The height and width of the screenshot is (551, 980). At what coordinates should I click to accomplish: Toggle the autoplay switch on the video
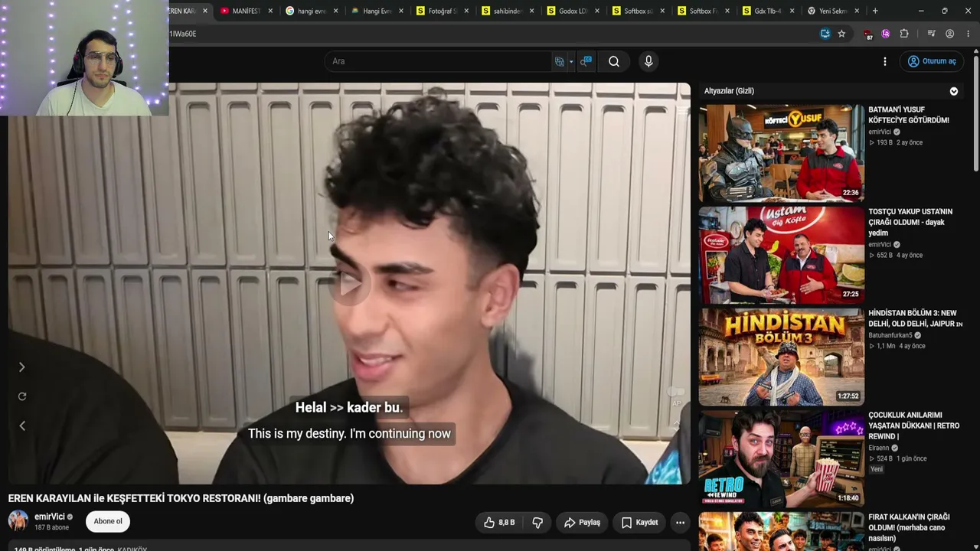coord(676,392)
